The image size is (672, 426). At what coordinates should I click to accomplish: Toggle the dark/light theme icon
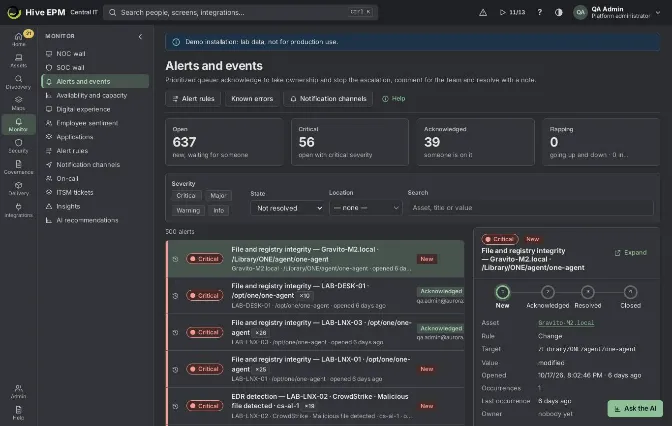[558, 12]
